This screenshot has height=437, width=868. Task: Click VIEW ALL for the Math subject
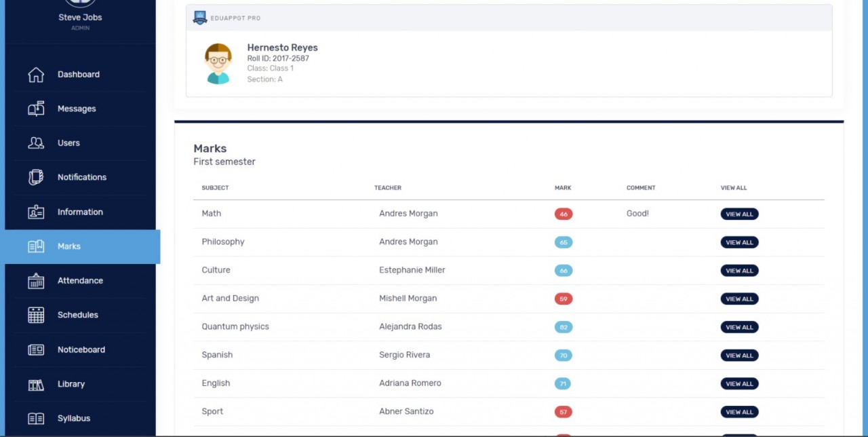click(739, 214)
